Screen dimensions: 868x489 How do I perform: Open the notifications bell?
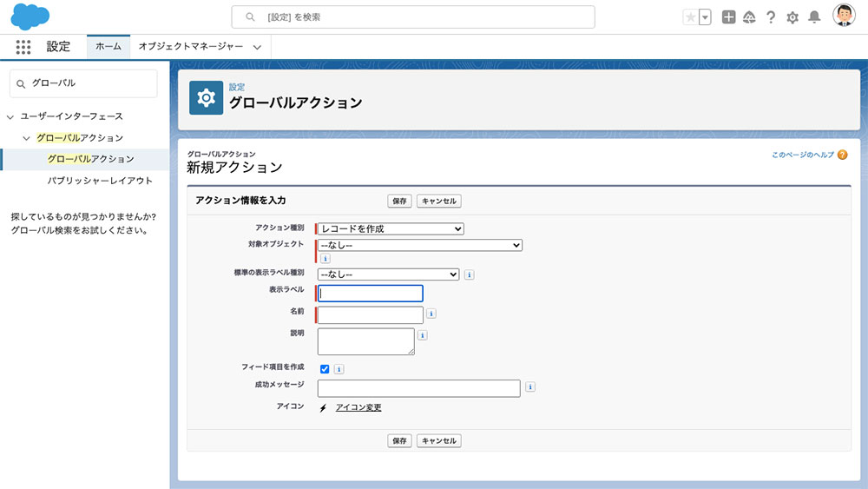[814, 17]
